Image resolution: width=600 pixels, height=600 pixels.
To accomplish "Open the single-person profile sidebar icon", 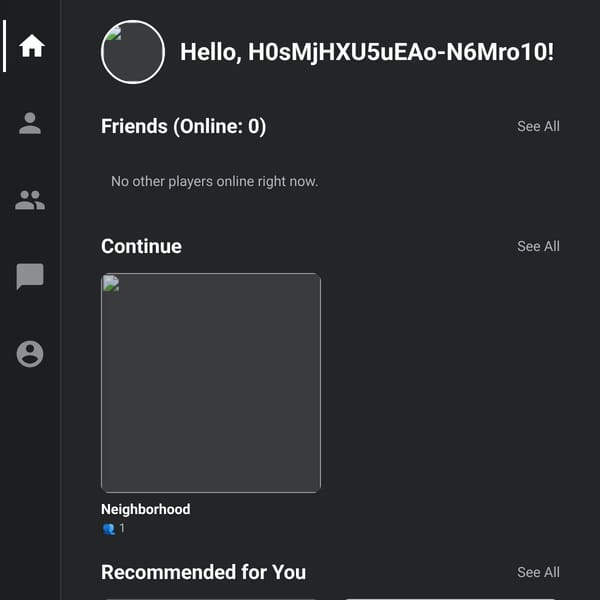I will click(30, 123).
